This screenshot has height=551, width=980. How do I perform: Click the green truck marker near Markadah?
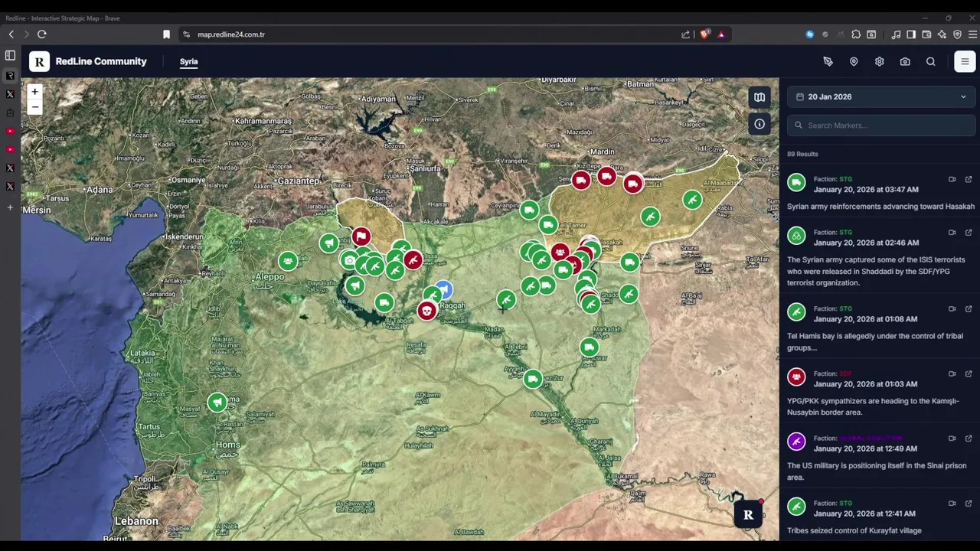click(x=589, y=347)
